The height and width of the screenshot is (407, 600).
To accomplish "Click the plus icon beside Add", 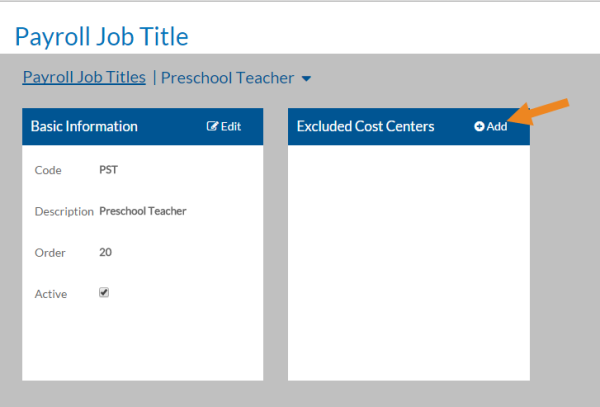I will pos(479,127).
